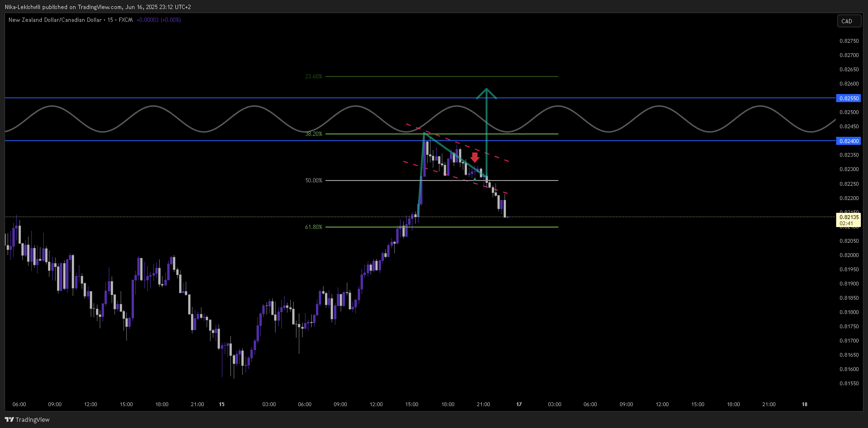Image resolution: width=868 pixels, height=428 pixels.
Task: Select the green upward projection arrowhead
Action: click(x=486, y=94)
